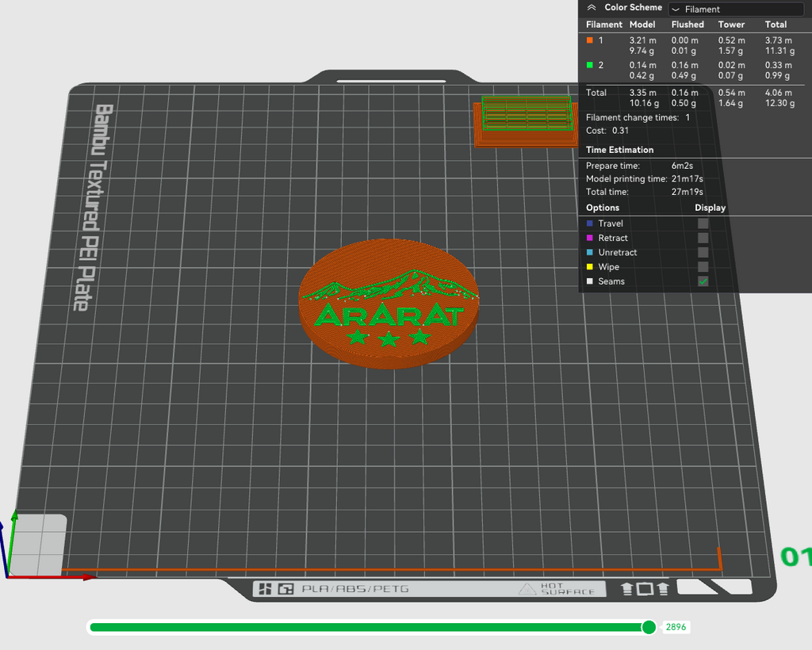Click the Retract option label

(x=613, y=238)
